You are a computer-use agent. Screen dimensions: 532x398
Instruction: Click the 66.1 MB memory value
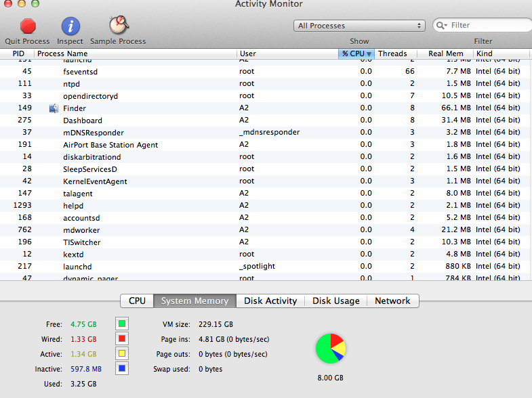click(x=456, y=108)
